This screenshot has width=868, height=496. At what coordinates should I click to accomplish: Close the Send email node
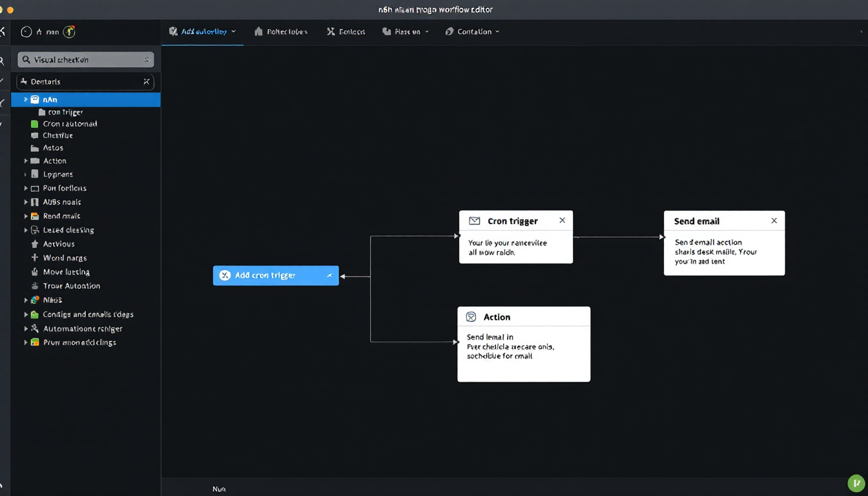(774, 221)
